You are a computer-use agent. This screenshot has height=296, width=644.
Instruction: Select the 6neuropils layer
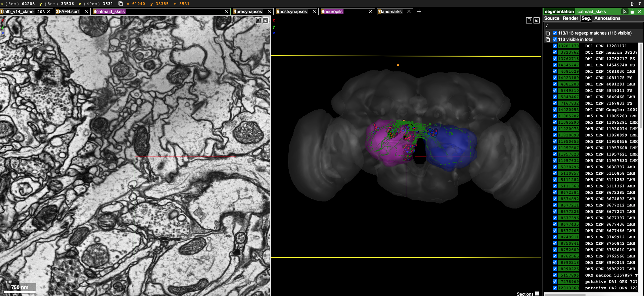(333, 11)
